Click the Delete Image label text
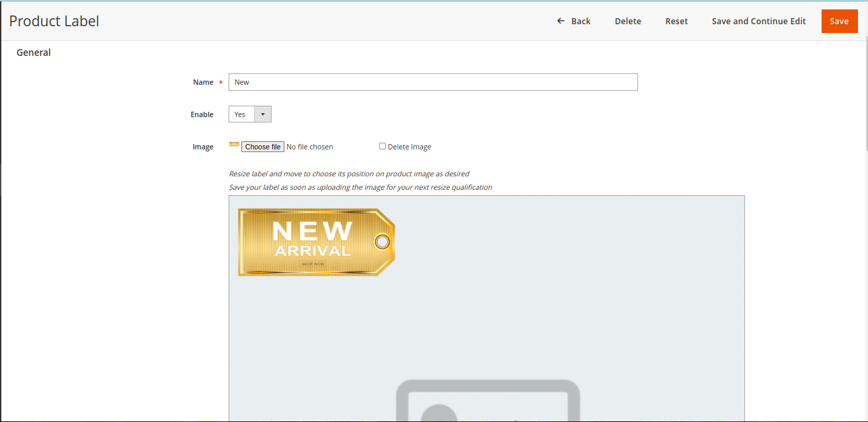Screen dimensions: 868x422 click(x=409, y=147)
